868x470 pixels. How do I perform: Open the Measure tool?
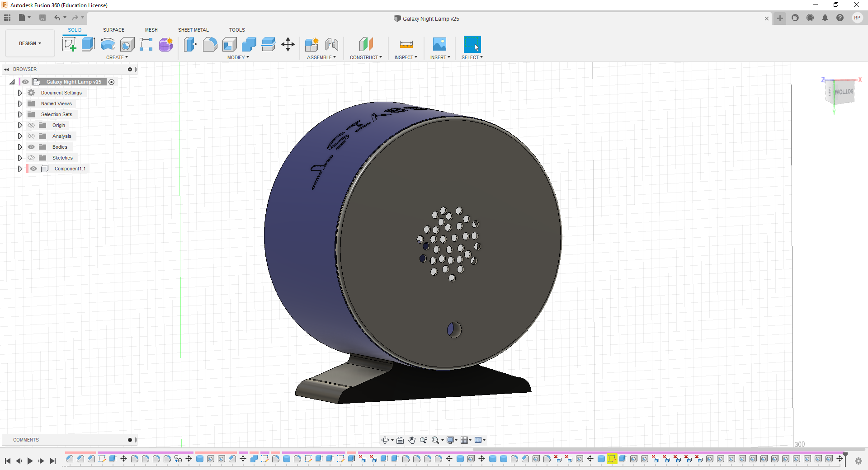pyautogui.click(x=406, y=44)
